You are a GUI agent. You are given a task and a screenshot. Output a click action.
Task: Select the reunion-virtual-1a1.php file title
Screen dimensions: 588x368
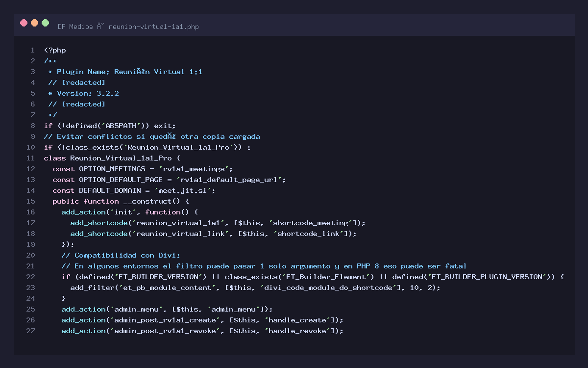153,26
